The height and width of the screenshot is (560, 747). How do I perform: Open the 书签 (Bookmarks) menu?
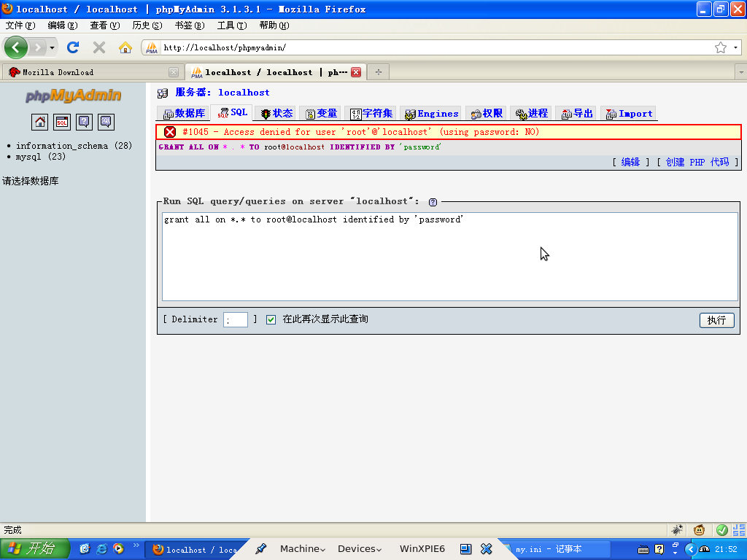click(x=190, y=26)
